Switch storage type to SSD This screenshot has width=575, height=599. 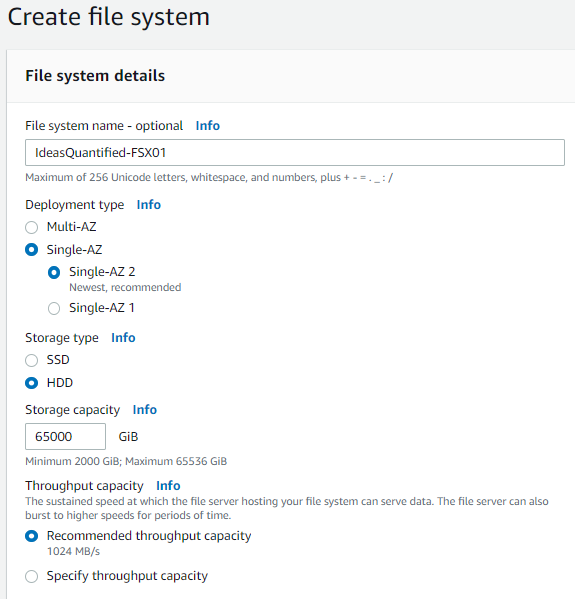31,360
